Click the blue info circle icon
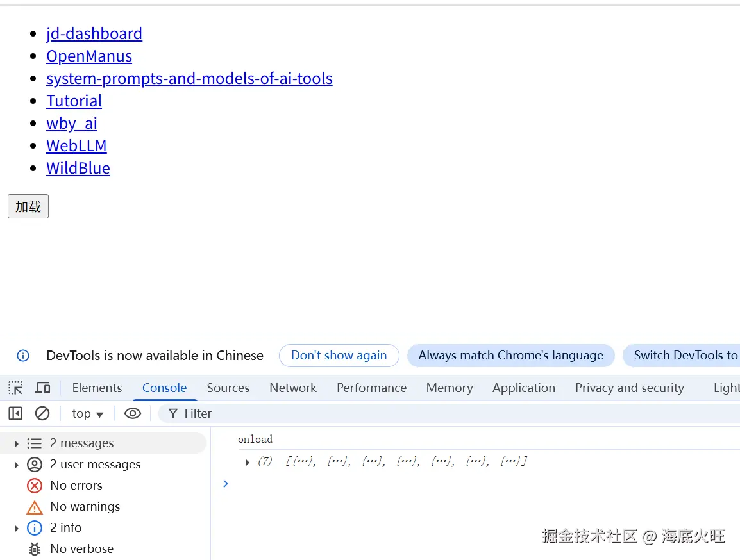The width and height of the screenshot is (740, 560). [x=35, y=528]
